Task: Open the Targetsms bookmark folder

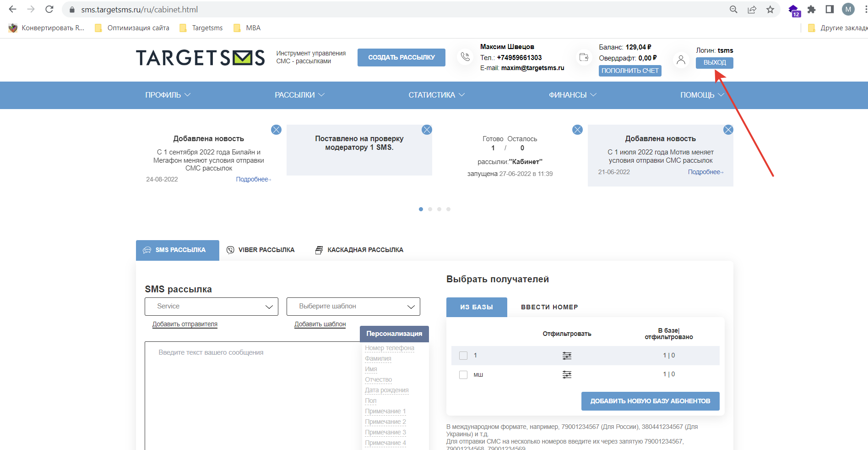Action: pyautogui.click(x=201, y=28)
